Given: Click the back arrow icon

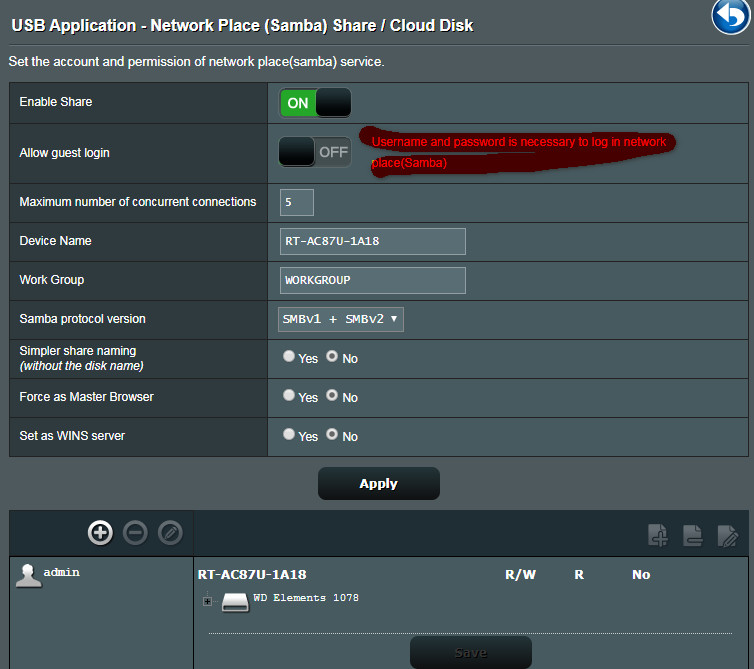Looking at the screenshot, I should 732,17.
